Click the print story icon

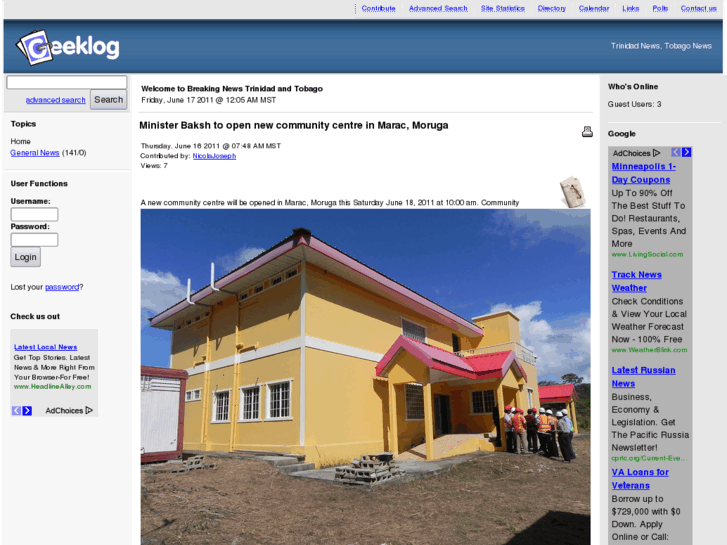click(587, 132)
